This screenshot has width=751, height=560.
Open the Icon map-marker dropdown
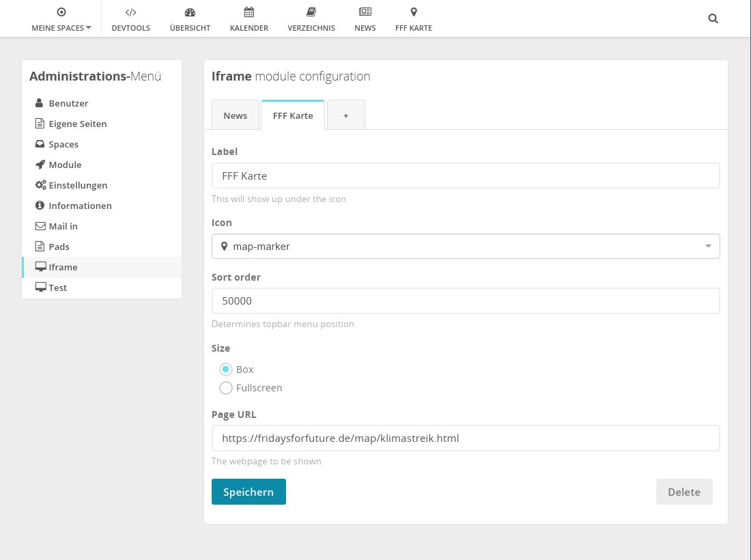pos(466,247)
